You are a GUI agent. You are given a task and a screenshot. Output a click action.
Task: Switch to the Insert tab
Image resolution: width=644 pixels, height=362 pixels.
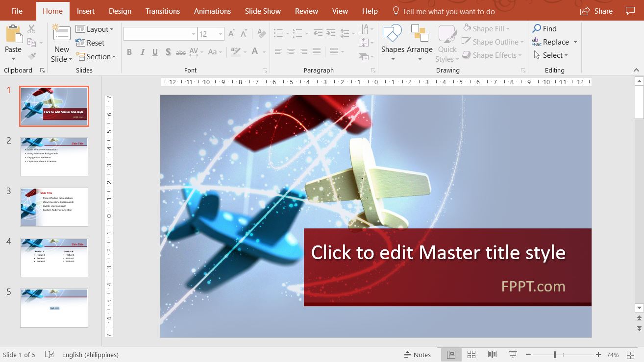point(86,11)
